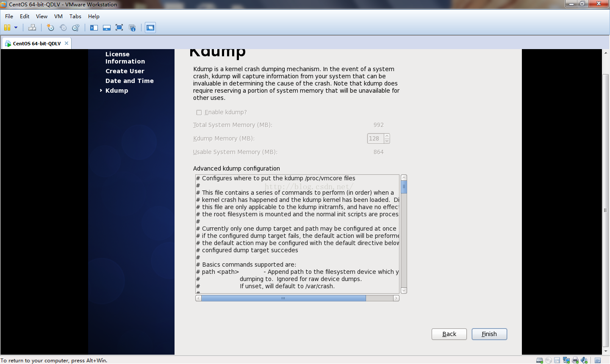Click the Back button
610x364 pixels.
click(449, 334)
